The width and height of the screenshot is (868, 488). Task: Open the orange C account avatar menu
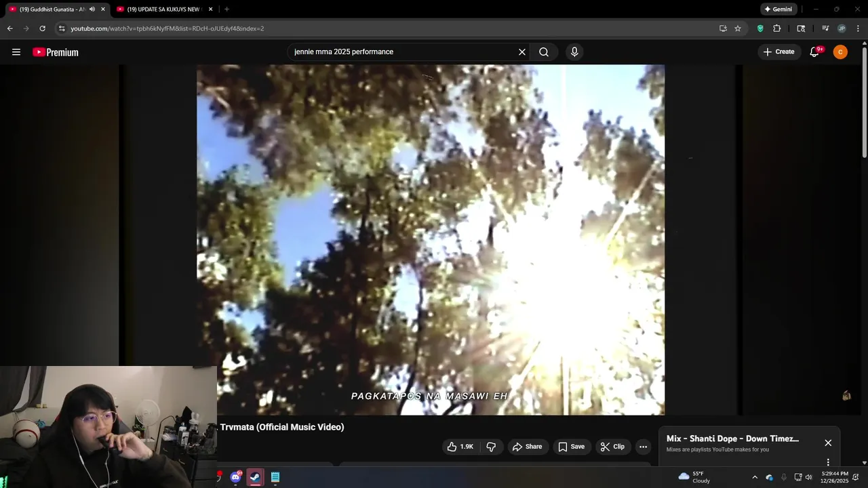[x=840, y=52]
